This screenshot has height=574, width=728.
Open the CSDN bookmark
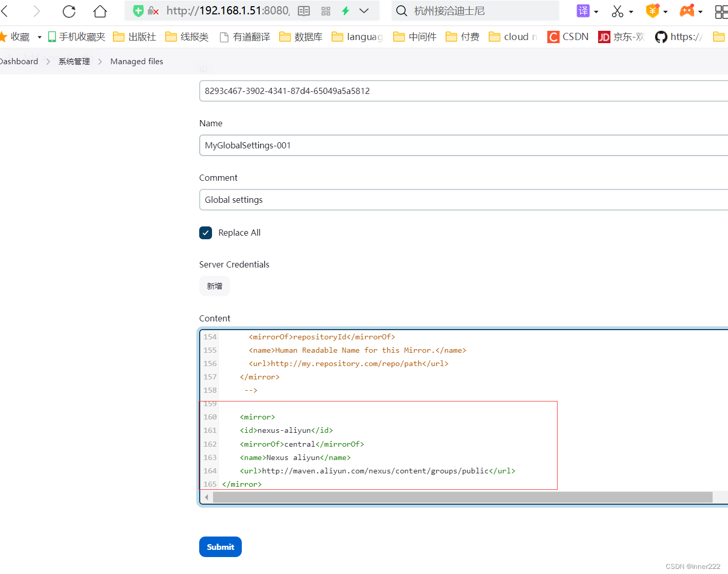click(x=568, y=36)
